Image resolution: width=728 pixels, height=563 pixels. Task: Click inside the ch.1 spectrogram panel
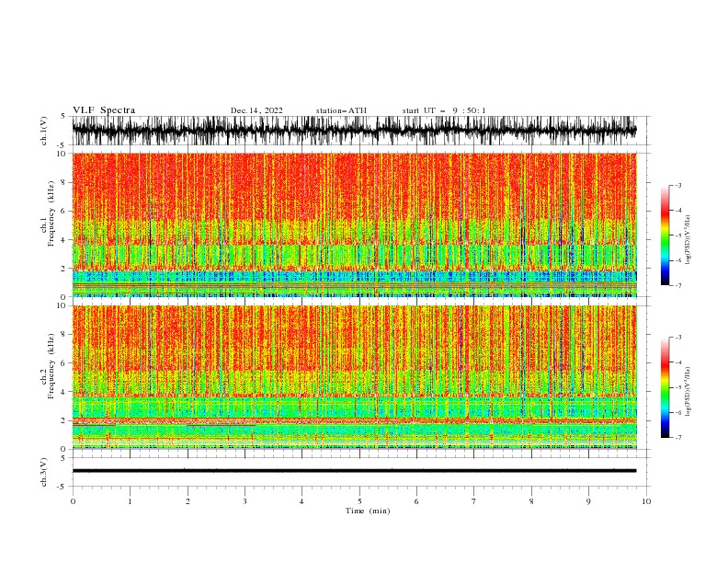tap(354, 224)
